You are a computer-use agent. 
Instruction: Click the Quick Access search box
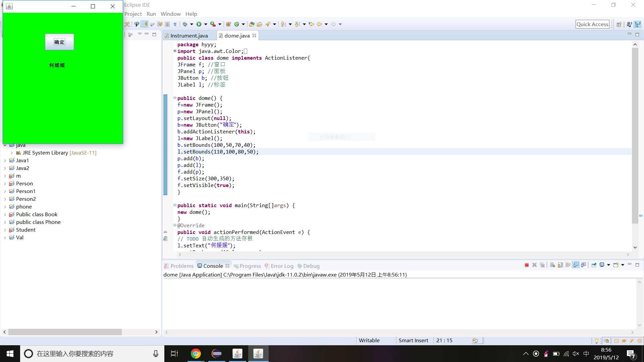592,24
